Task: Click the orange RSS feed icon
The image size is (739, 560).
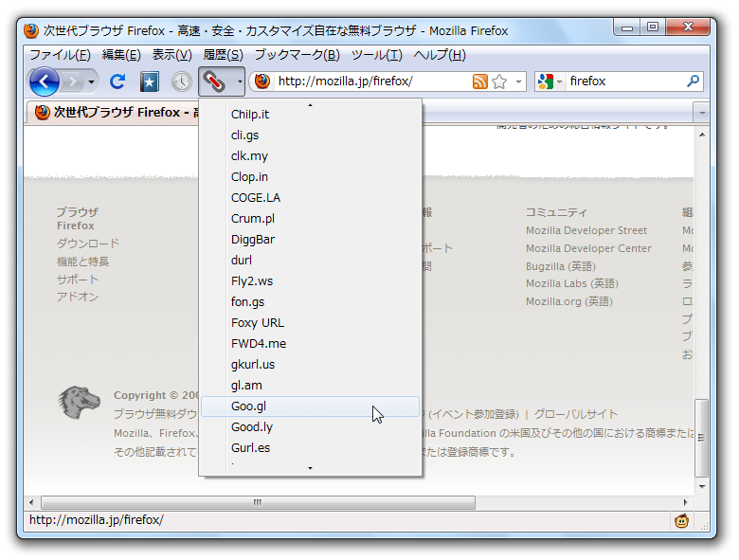Action: coord(479,81)
